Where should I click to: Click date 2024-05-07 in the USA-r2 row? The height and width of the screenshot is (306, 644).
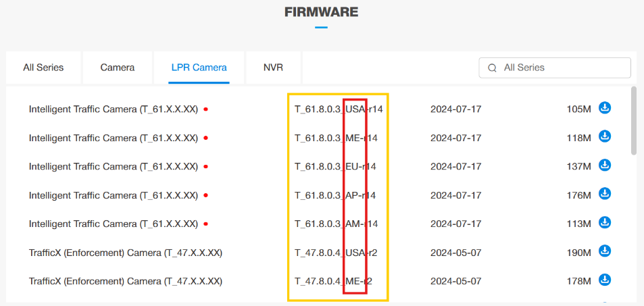click(x=456, y=253)
